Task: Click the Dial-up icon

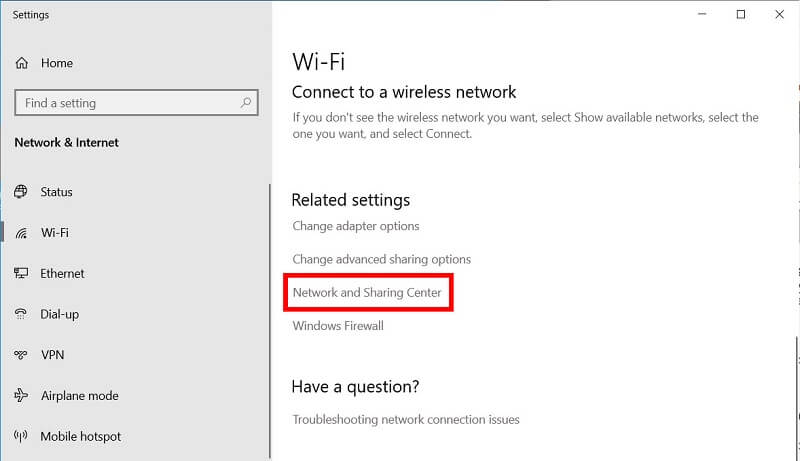Action: 21,314
